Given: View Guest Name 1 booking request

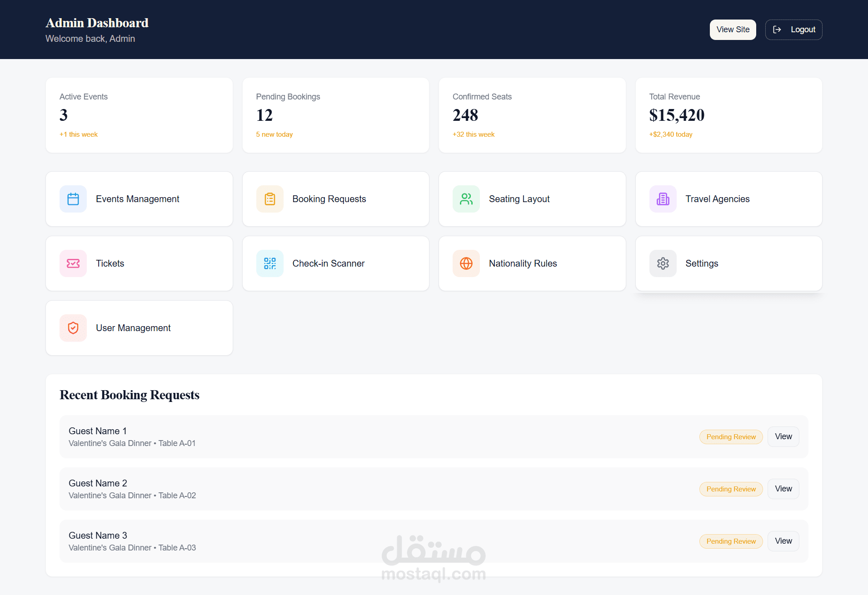Looking at the screenshot, I should [x=783, y=436].
